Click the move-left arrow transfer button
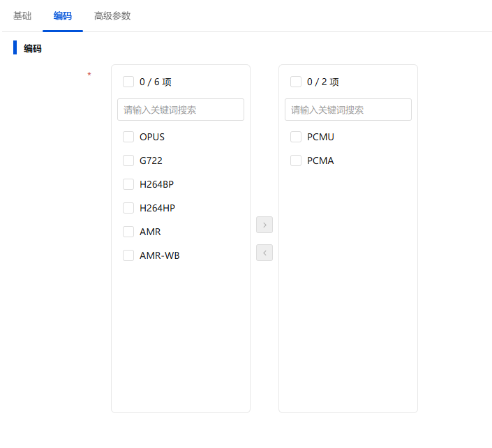Viewport: 492px width, 448px height. tap(264, 253)
